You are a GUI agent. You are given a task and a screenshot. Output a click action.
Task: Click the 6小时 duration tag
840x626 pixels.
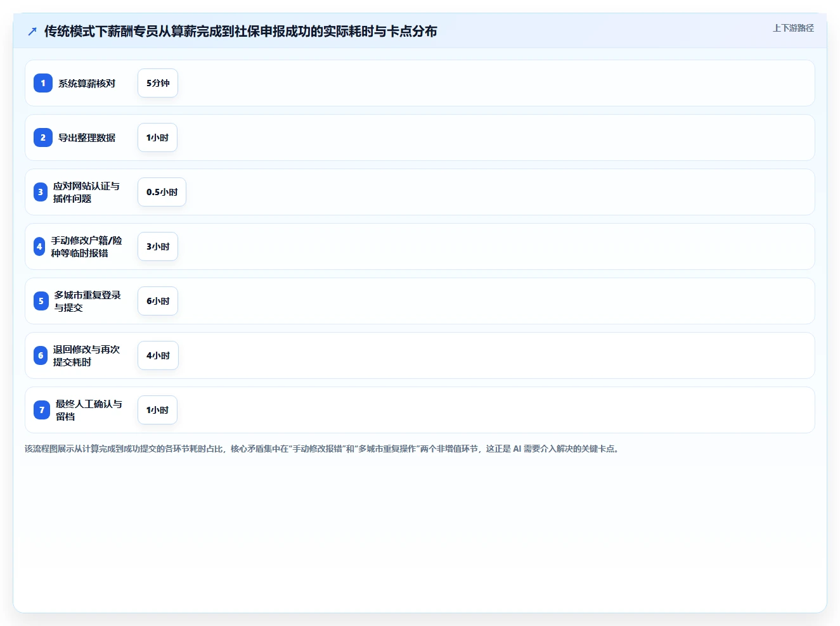tap(158, 301)
